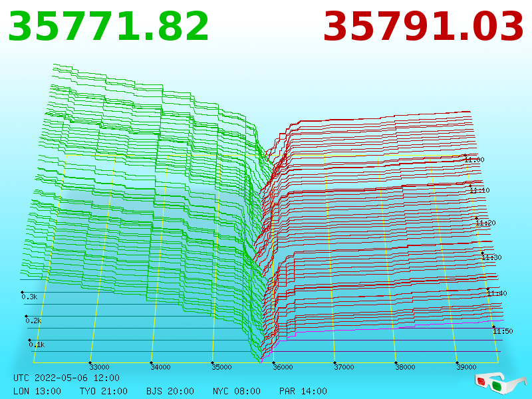Click the 38000 price axis label
Viewport: 532px width, 399px height.
(405, 367)
